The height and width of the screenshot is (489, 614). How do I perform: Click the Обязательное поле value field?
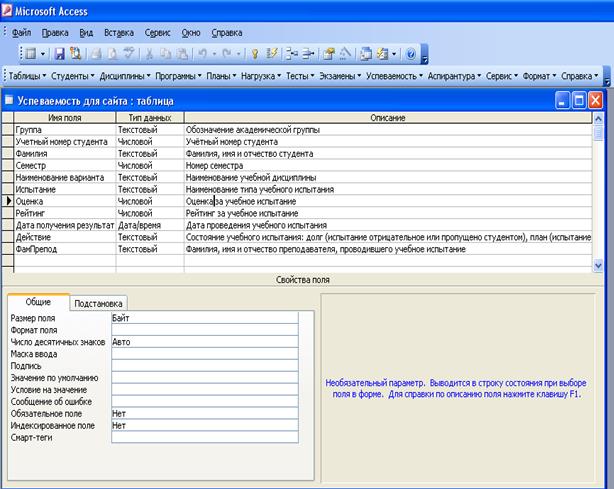[204, 413]
